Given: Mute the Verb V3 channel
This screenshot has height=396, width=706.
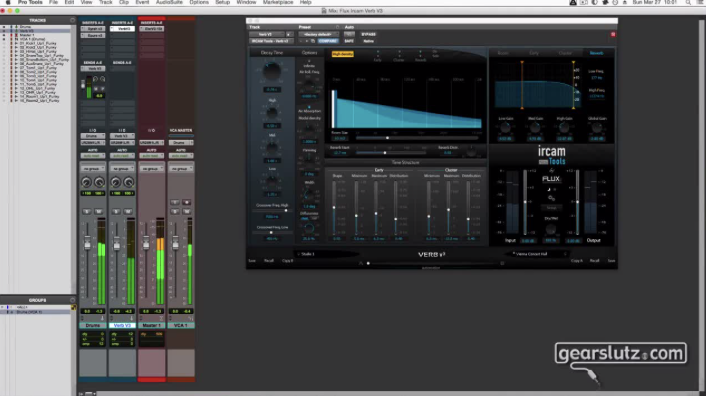Looking at the screenshot, I should coord(128,212).
